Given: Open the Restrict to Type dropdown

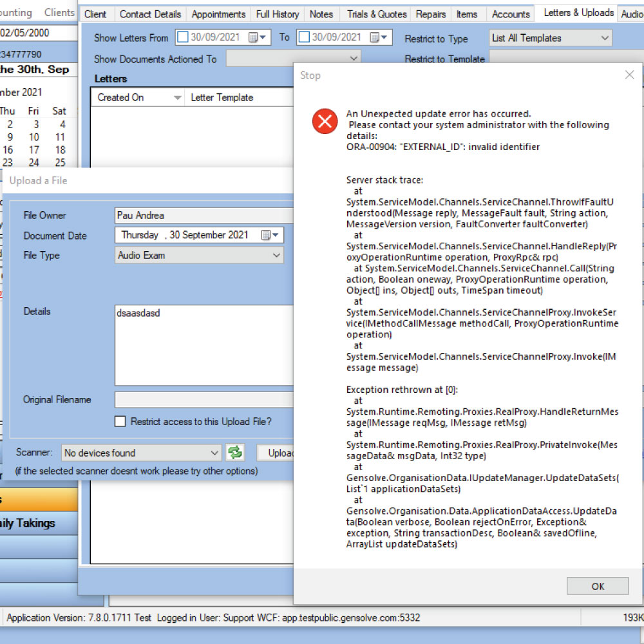Looking at the screenshot, I should 551,38.
